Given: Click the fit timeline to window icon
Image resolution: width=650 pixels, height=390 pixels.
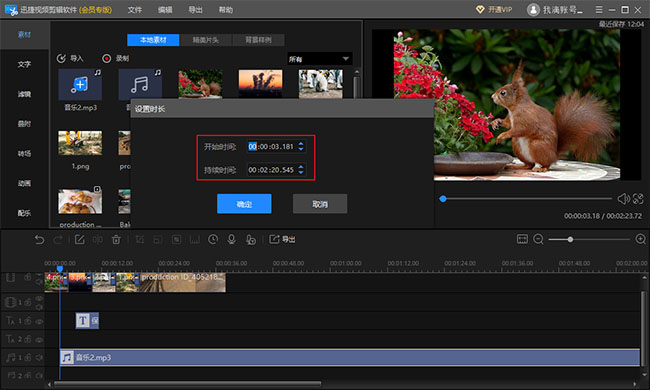Looking at the screenshot, I should [522, 239].
